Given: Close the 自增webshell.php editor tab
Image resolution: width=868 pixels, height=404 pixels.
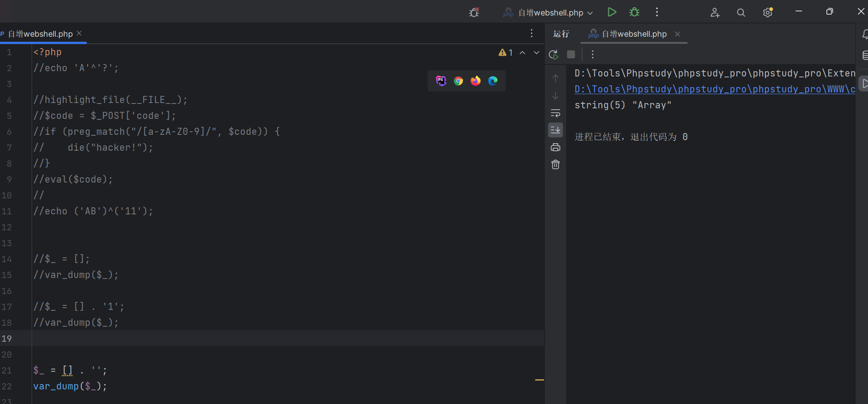Looking at the screenshot, I should pyautogui.click(x=79, y=33).
